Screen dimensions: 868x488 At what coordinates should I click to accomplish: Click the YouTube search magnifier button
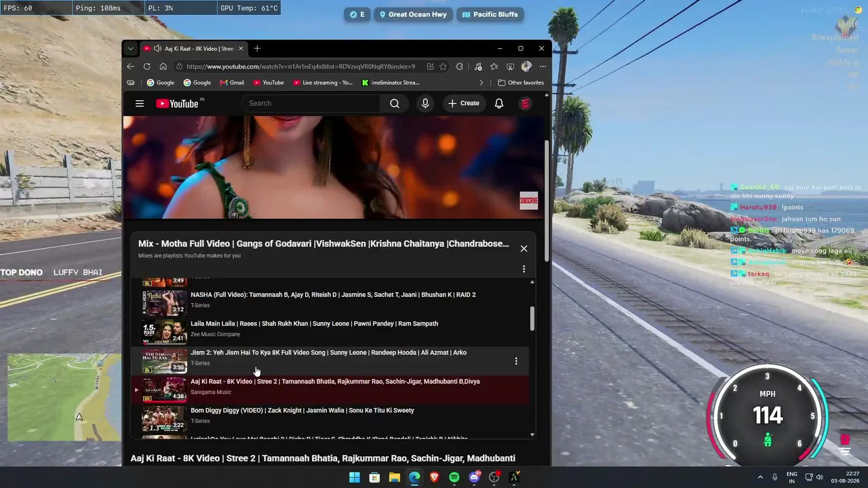pos(395,103)
